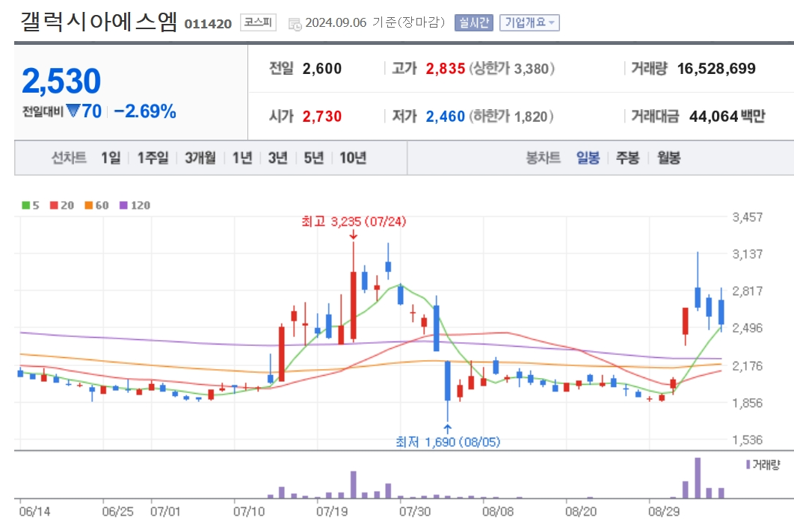Viewport: 794px width, 532px height.
Task: Click the 상한가 3,380 text
Action: [x=512, y=68]
